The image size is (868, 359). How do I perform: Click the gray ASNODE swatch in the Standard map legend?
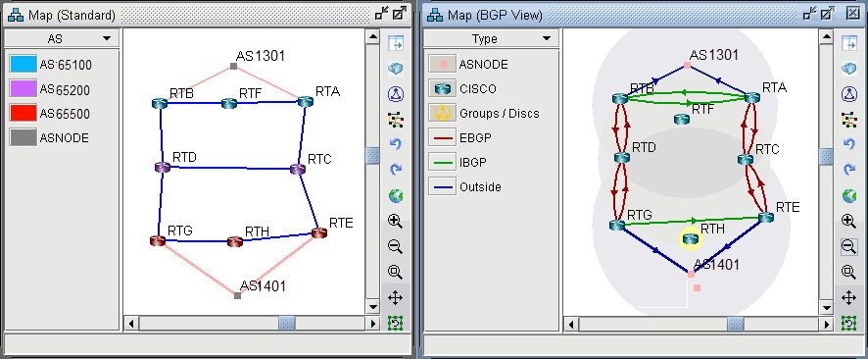coord(24,138)
